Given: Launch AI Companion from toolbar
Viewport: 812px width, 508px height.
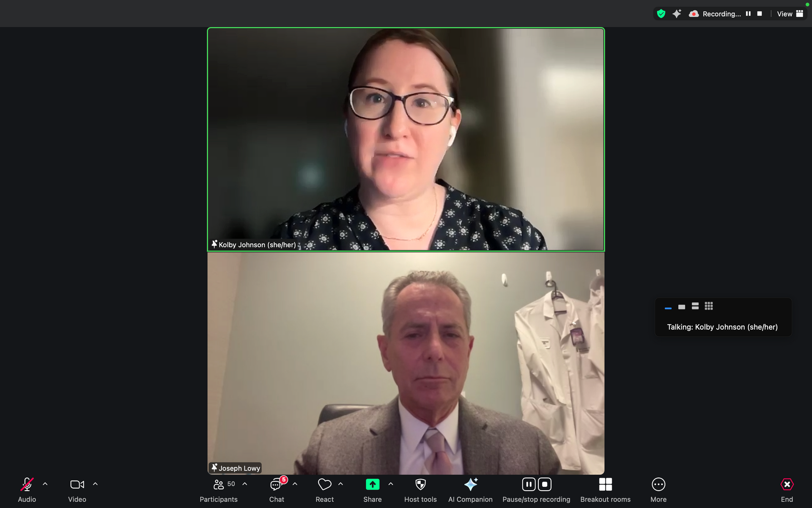Looking at the screenshot, I should pos(470,485).
